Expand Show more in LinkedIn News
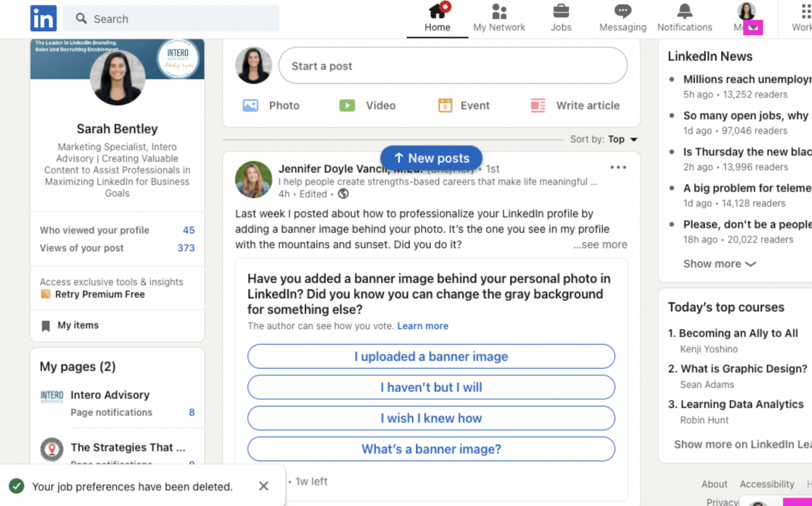The image size is (812, 506). [x=719, y=263]
